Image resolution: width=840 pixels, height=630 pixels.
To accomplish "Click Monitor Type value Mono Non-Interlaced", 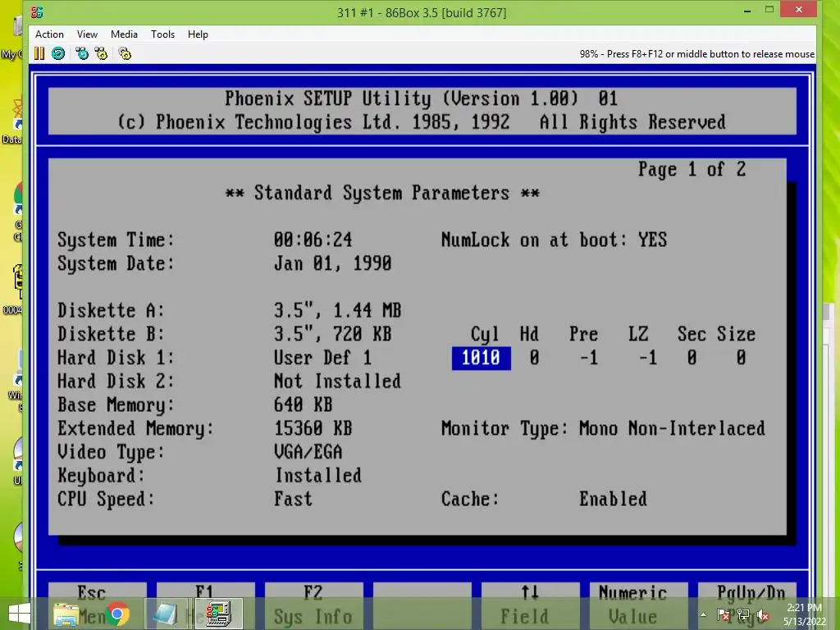I will pyautogui.click(x=672, y=428).
